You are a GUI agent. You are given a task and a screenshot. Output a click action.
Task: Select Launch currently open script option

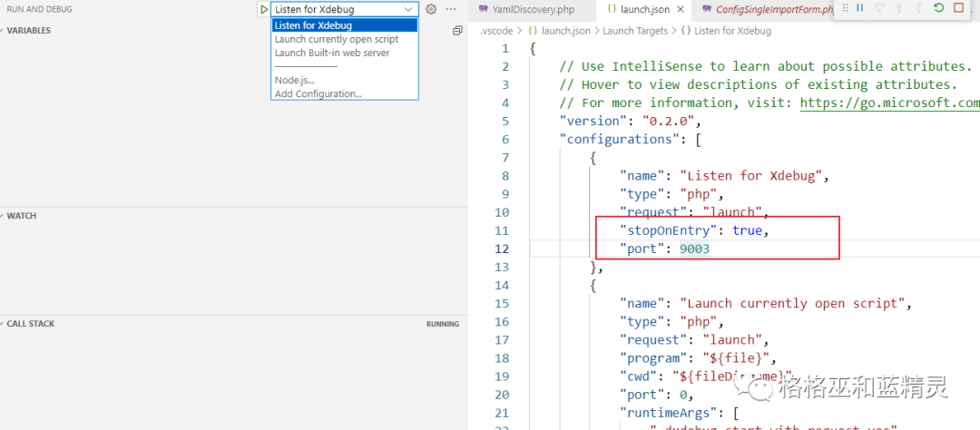click(x=345, y=39)
